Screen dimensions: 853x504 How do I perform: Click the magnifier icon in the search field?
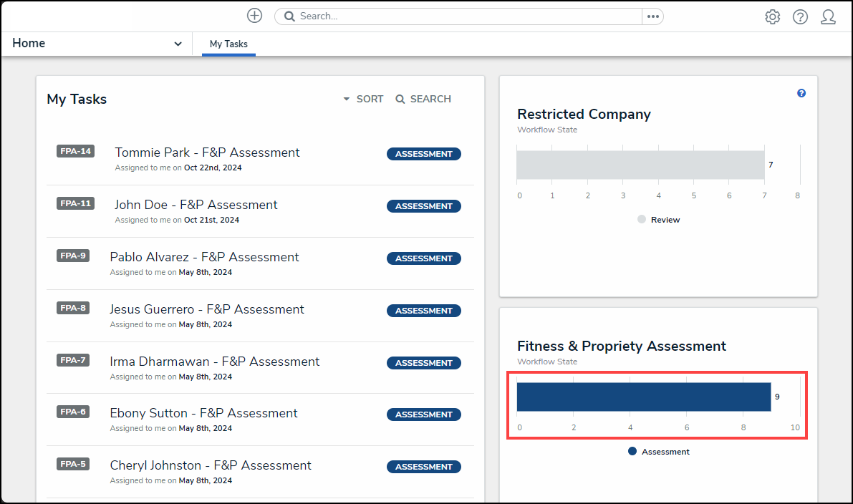pos(290,16)
